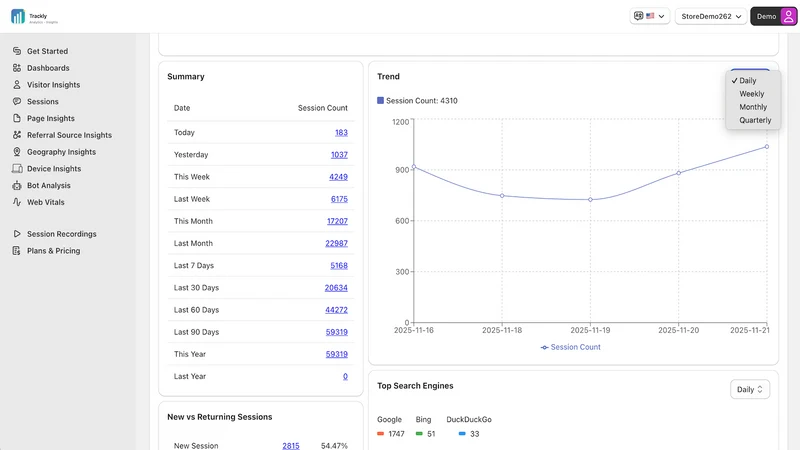Screen dimensions: 800x450
Task: Open This Week count 4249
Action: 338,177
